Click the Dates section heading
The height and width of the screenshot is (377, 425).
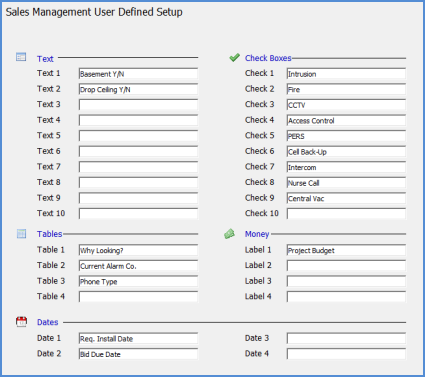point(48,322)
